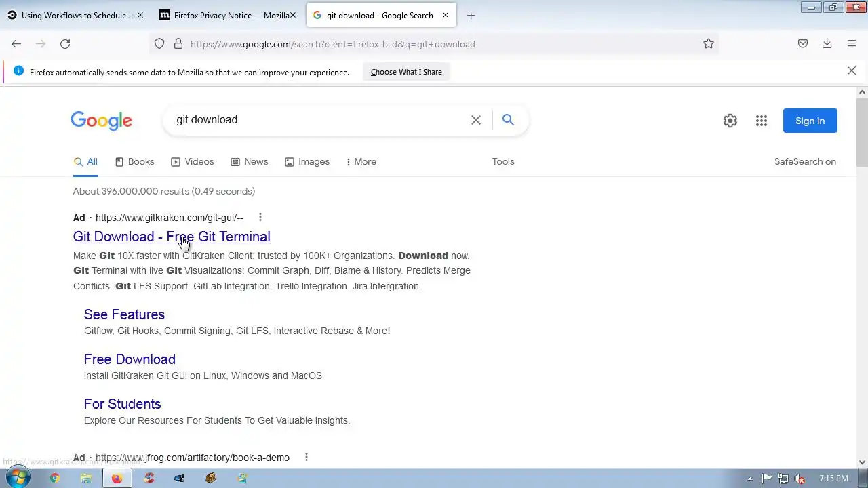The height and width of the screenshot is (488, 868).
Task: View site security padlock info
Action: [x=178, y=44]
